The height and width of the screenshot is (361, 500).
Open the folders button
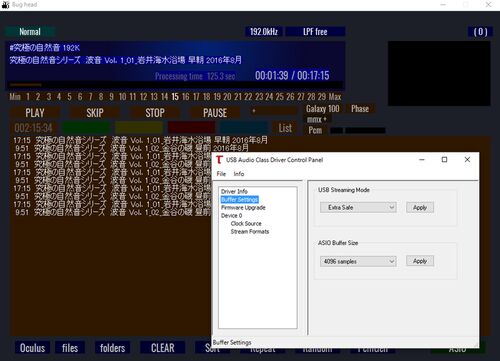pyautogui.click(x=112, y=348)
